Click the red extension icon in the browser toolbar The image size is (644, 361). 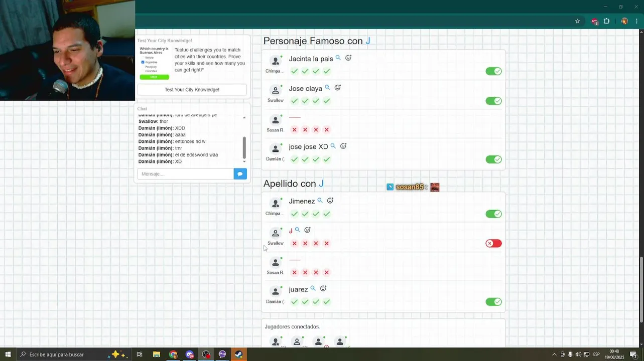point(594,22)
